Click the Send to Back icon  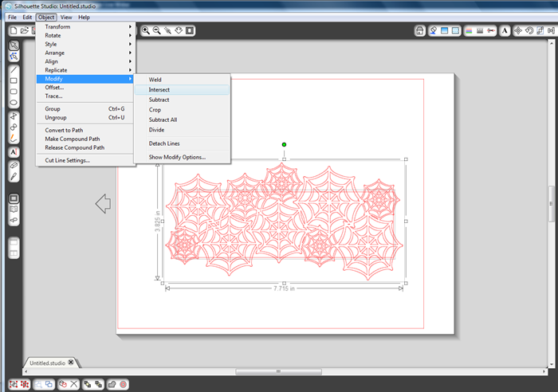98,384
